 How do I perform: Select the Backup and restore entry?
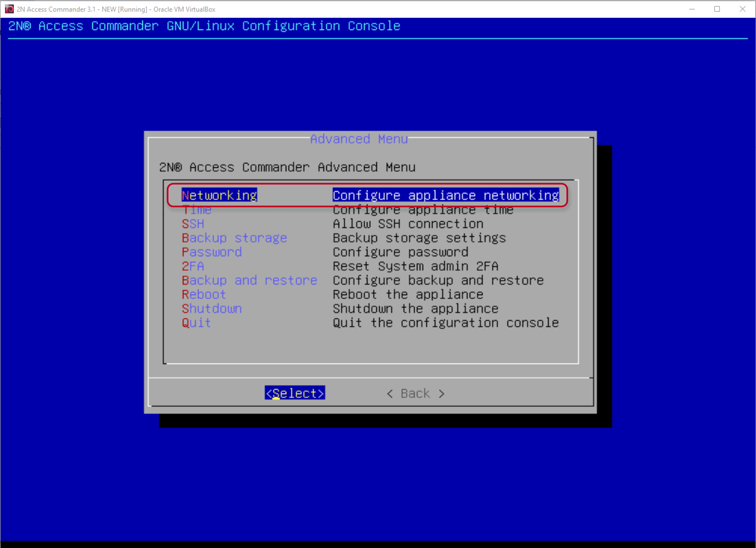pyautogui.click(x=249, y=280)
